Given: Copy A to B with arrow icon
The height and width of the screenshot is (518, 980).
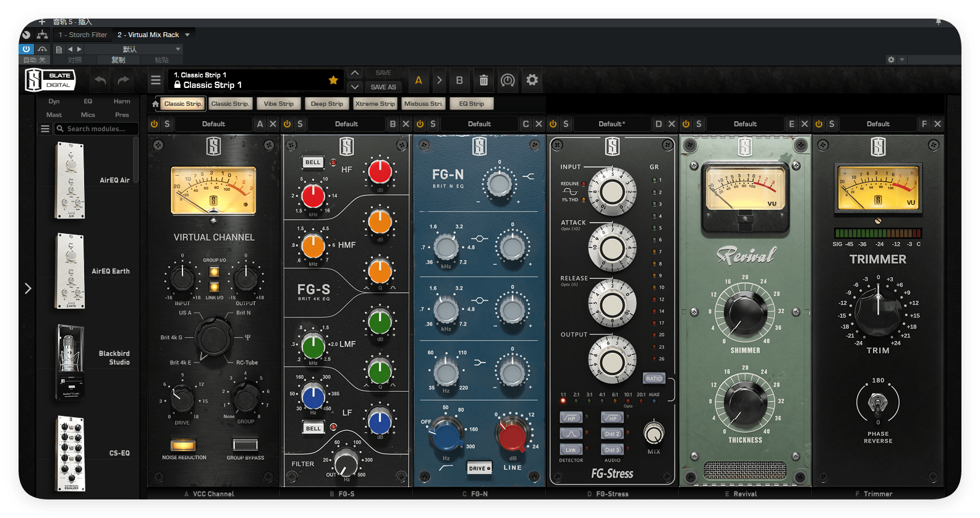Looking at the screenshot, I should click(x=439, y=80).
